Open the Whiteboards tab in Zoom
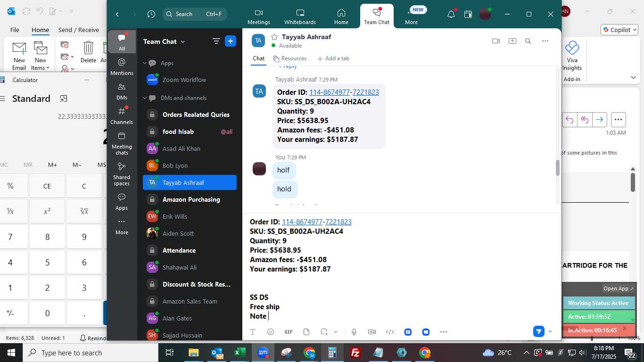644x362 pixels. point(300,17)
